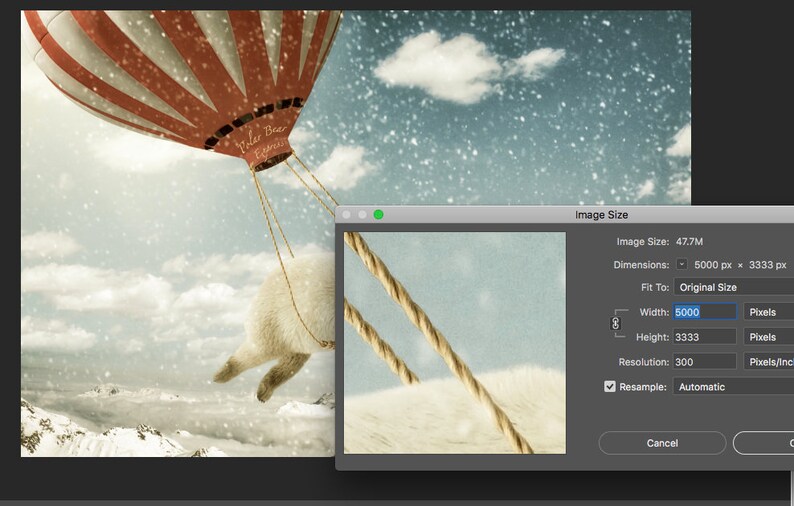This screenshot has width=794, height=506.
Task: Open the Resample method dropdown set to Automatic
Action: (x=734, y=387)
